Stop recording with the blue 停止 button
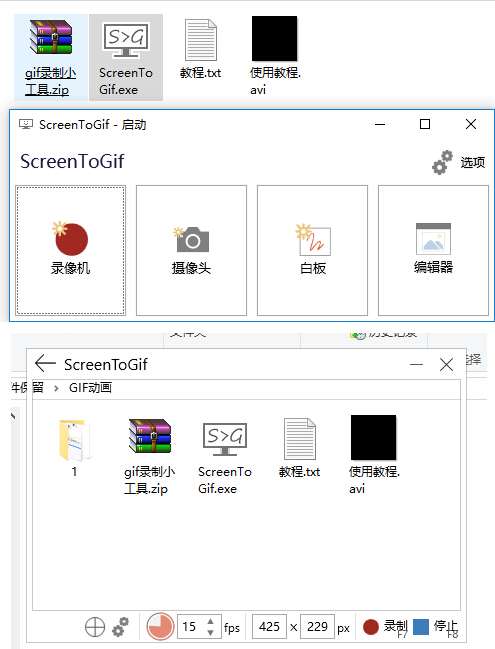Screen dimensions: 495x649 [x=436, y=627]
